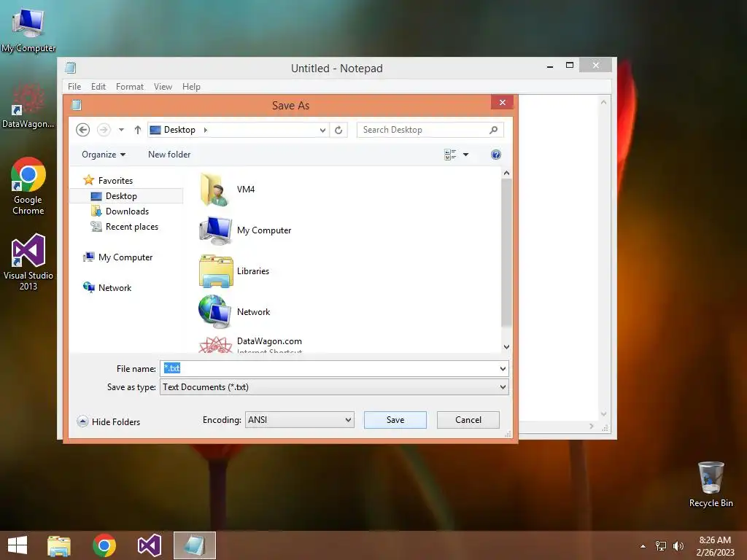Image resolution: width=747 pixels, height=560 pixels.
Task: Click the search magnifier icon
Action: (494, 130)
